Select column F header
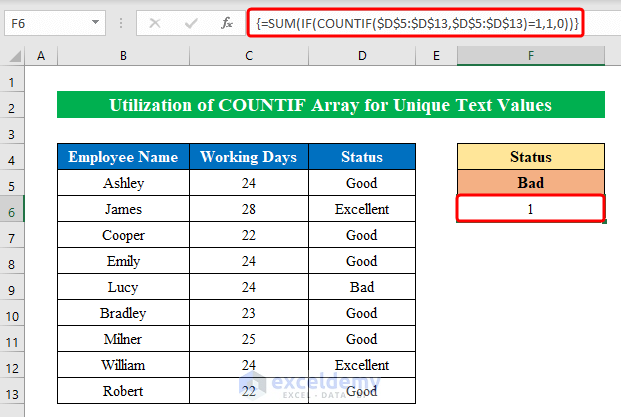 (x=531, y=58)
